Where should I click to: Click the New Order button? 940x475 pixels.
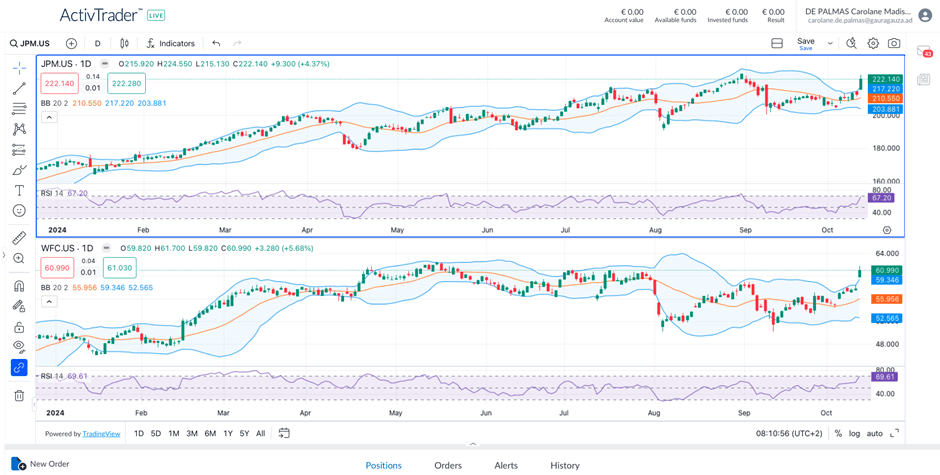pyautogui.click(x=41, y=464)
